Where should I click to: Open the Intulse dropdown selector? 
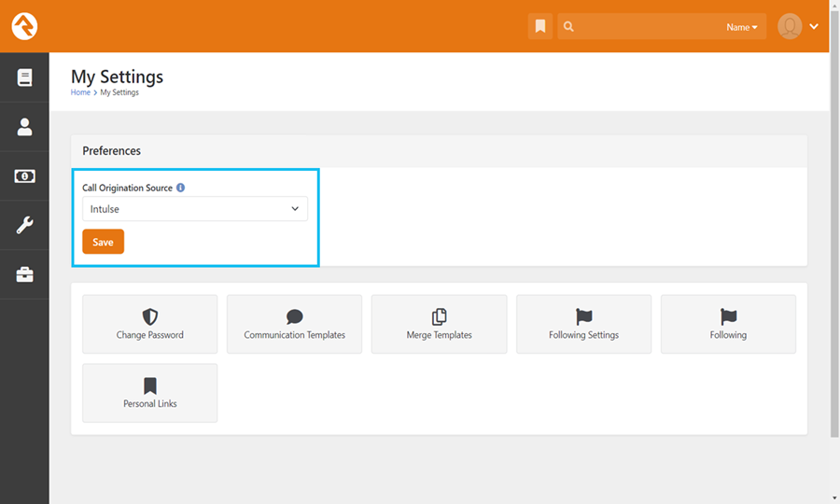click(195, 209)
